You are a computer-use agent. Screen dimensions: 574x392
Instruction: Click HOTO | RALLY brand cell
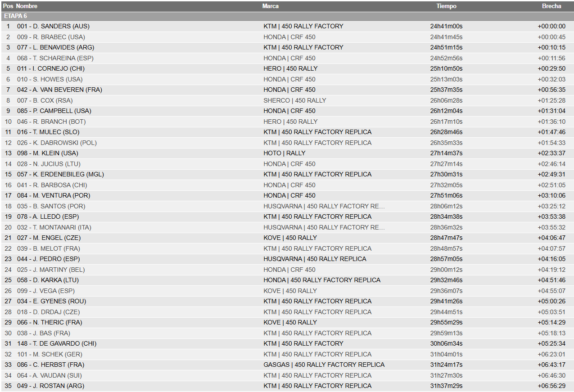pyautogui.click(x=285, y=153)
